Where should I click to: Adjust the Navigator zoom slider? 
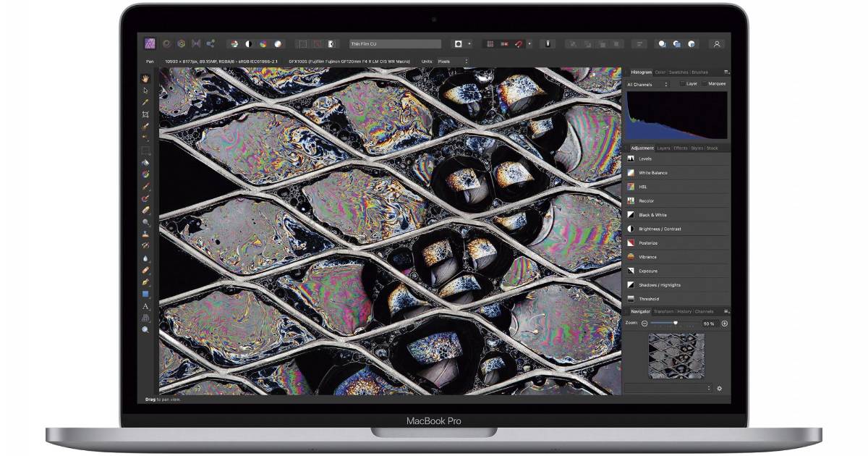point(676,323)
